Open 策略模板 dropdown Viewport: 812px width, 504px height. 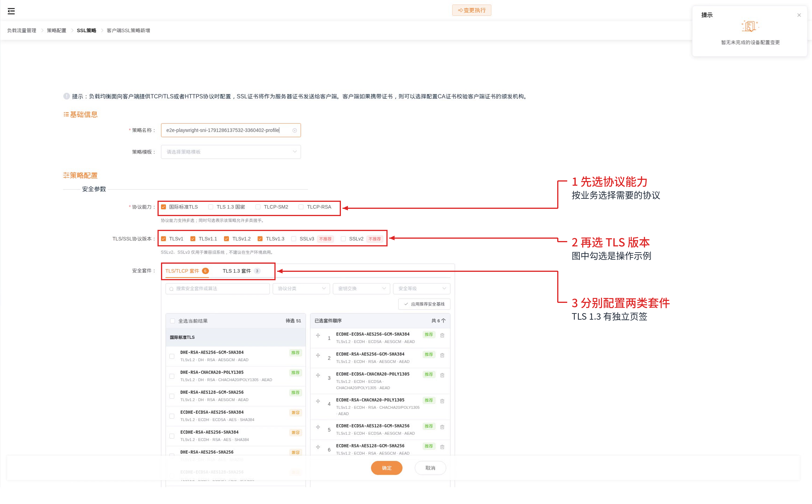tap(231, 152)
